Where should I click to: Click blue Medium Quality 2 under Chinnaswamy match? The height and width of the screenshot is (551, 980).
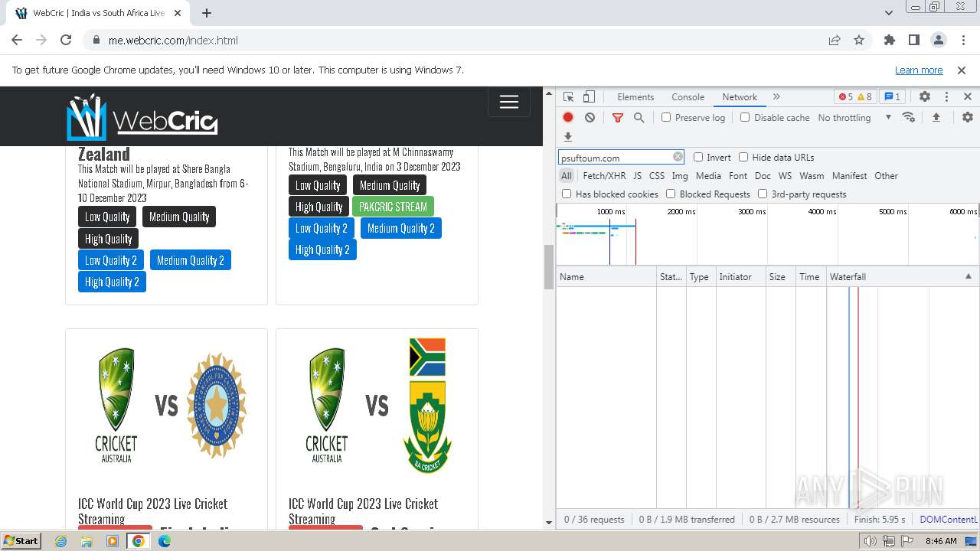(x=401, y=228)
